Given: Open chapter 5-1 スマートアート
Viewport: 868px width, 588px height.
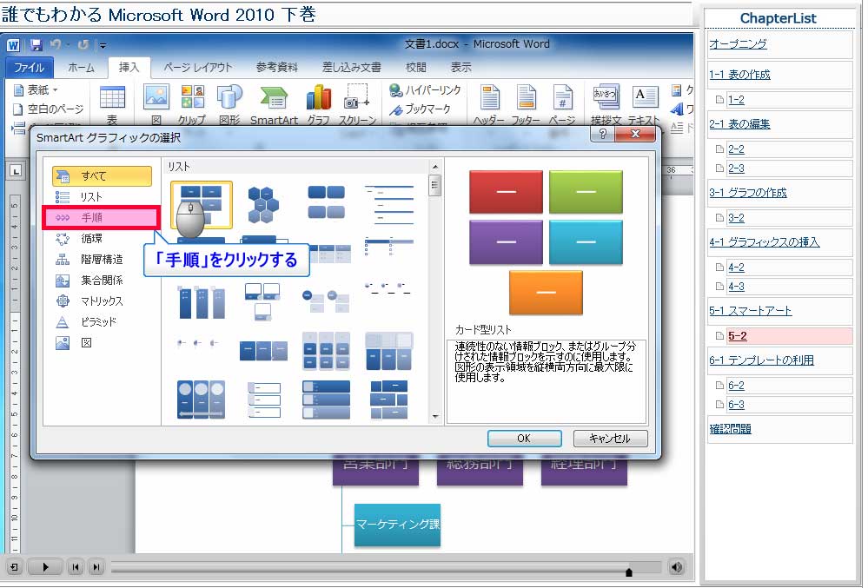Looking at the screenshot, I should [x=751, y=310].
